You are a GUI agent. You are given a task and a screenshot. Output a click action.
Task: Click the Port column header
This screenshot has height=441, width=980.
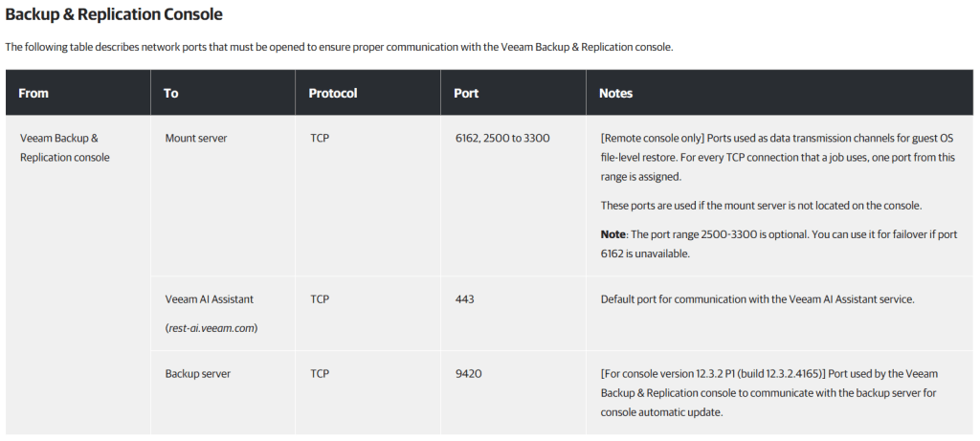pyautogui.click(x=466, y=94)
